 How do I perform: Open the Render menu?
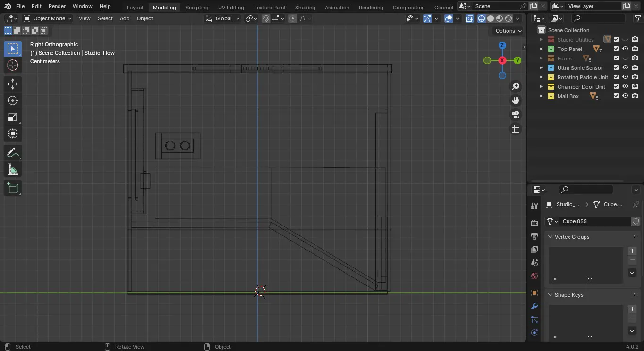coord(57,6)
